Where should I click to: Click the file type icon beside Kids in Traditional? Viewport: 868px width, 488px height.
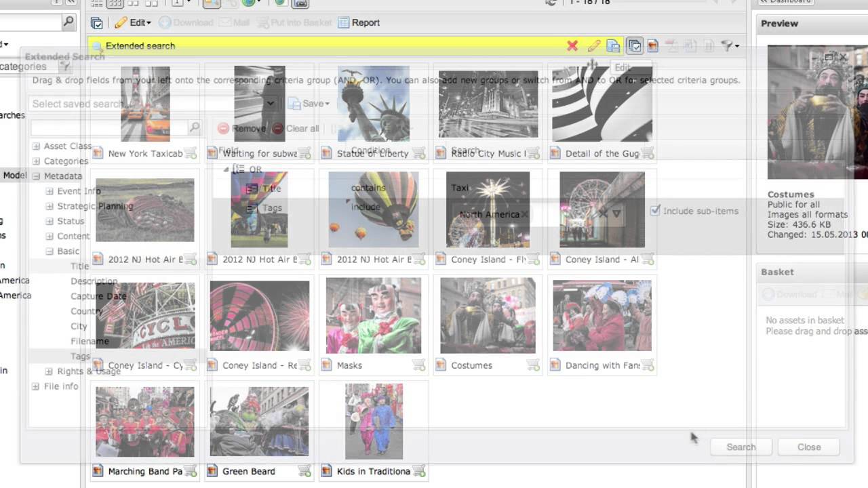[327, 471]
